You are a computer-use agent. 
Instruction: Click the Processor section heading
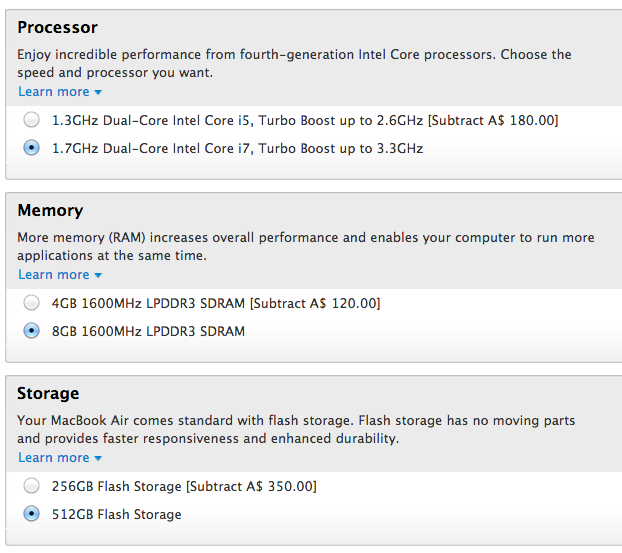(x=58, y=27)
